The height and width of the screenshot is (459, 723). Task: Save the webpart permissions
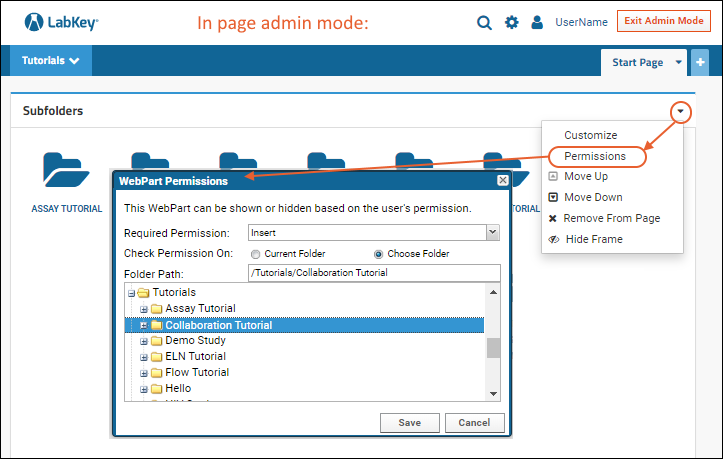[409, 423]
